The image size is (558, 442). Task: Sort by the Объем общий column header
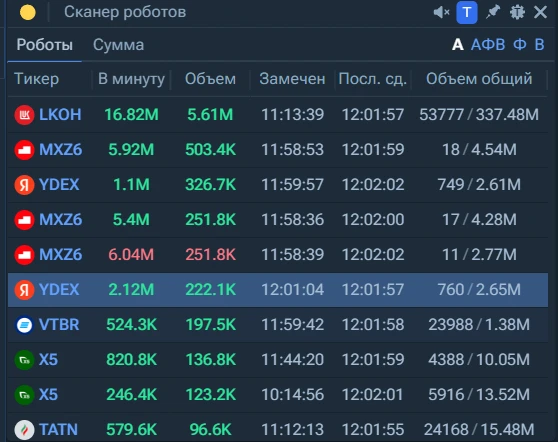pos(479,79)
